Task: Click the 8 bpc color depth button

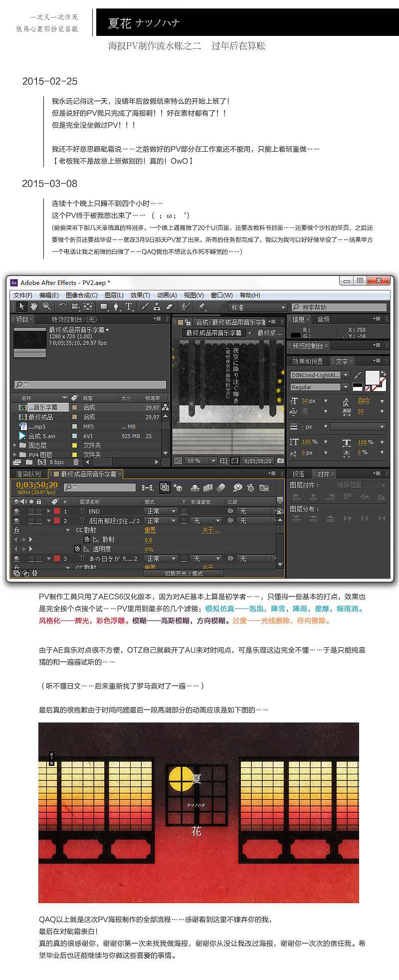Action: (x=57, y=462)
